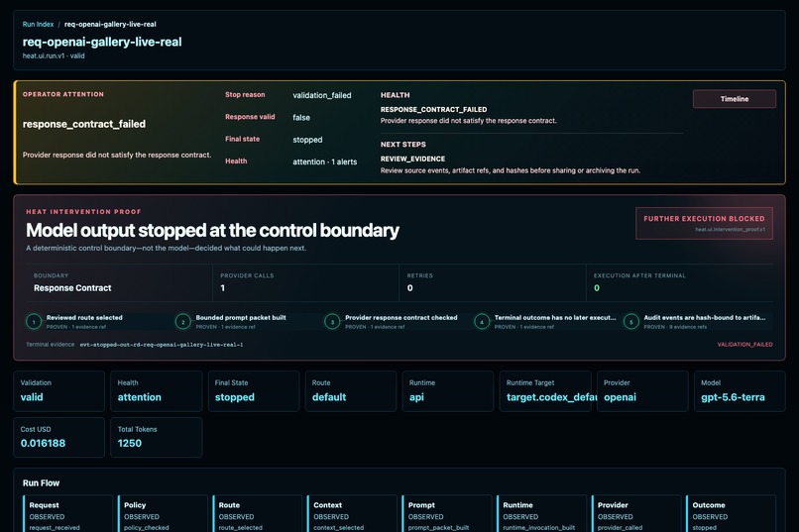Image resolution: width=799 pixels, height=532 pixels.
Task: Open the Context card in Run Flow
Action: 352,513
